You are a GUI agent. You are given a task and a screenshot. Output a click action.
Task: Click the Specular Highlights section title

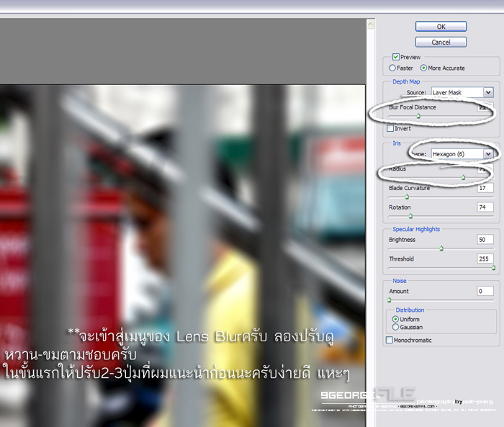[x=416, y=229]
